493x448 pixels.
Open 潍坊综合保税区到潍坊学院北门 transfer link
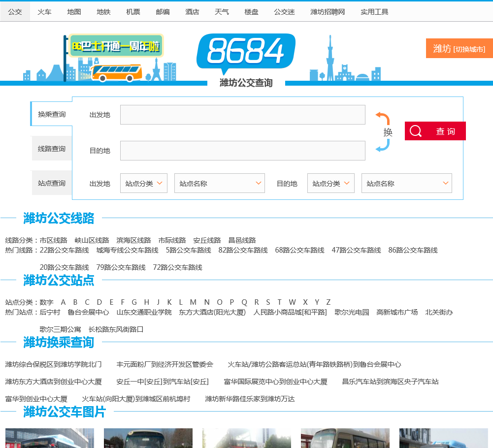pos(54,364)
